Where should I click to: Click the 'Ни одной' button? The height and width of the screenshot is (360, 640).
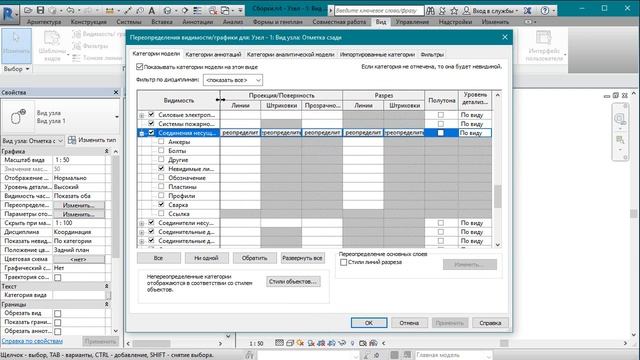click(206, 258)
